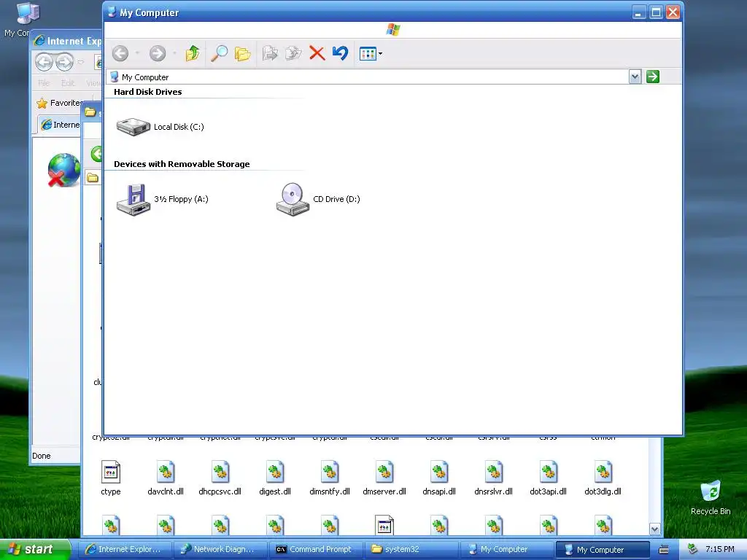Click the 7:15 PM clock
The image size is (747, 560).
pyautogui.click(x=719, y=549)
